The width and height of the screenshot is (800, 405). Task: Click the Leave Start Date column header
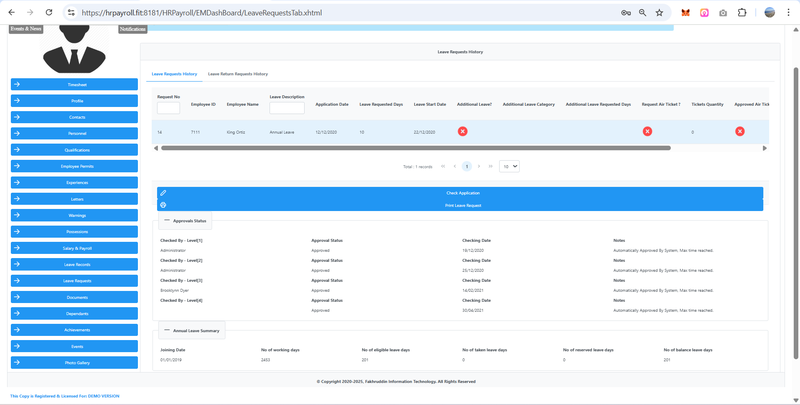pyautogui.click(x=430, y=105)
